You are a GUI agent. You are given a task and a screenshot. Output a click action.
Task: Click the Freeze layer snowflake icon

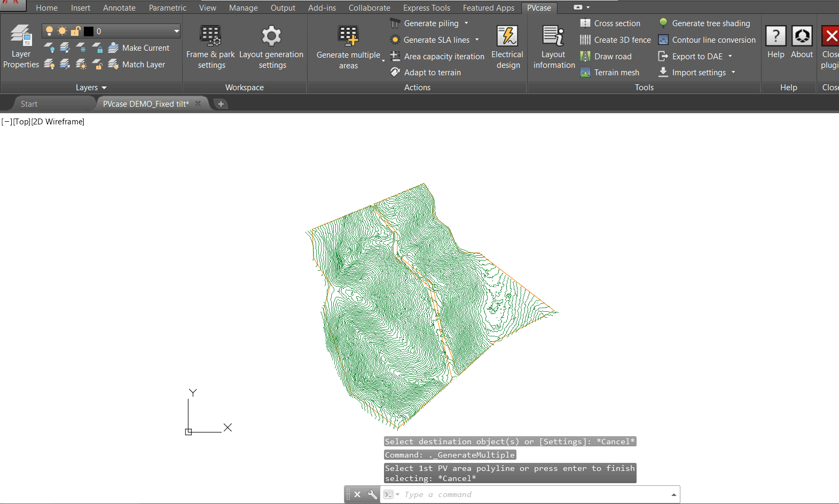pos(81,48)
